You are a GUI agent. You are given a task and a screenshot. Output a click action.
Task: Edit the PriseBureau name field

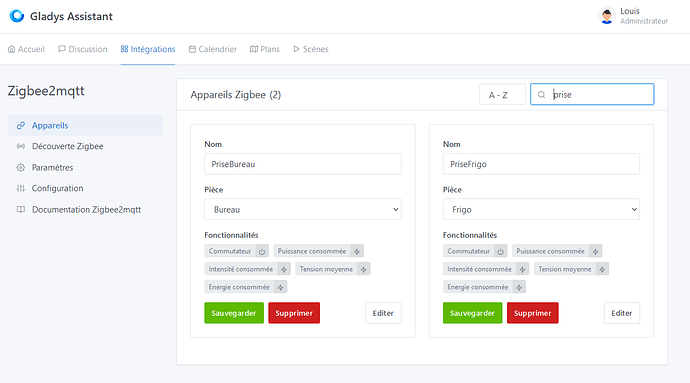[303, 164]
